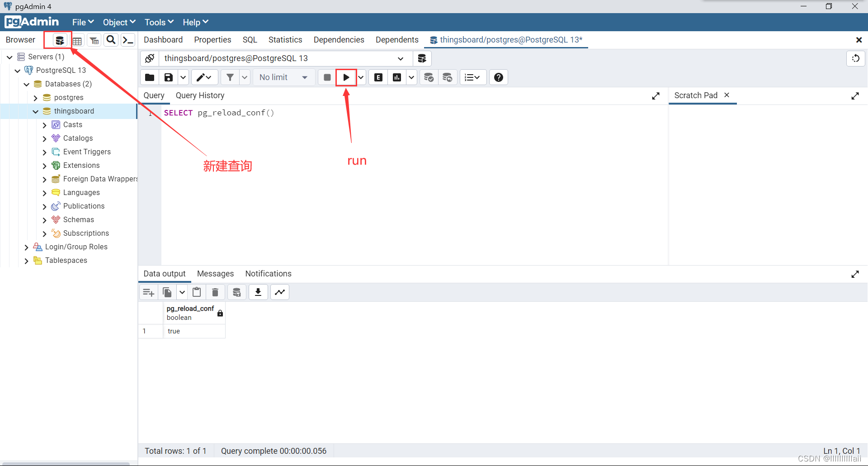Expand the Tablespaces node
The height and width of the screenshot is (466, 868).
27,261
